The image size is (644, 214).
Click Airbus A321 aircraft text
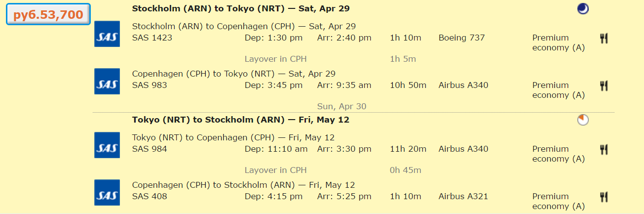[463, 196]
